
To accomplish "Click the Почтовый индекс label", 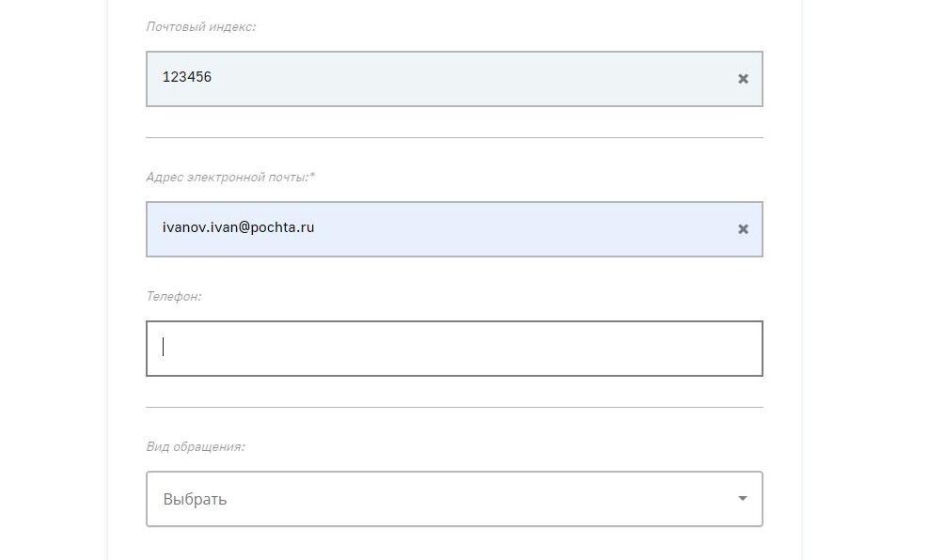I will [x=200, y=26].
